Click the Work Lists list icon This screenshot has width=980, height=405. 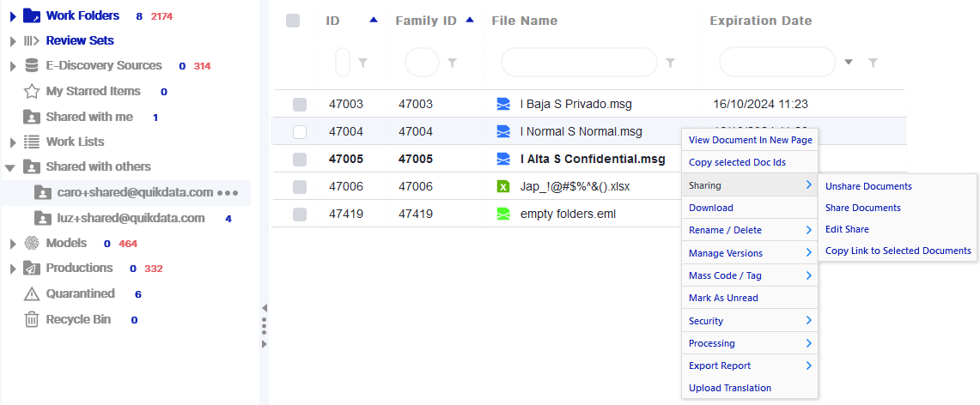tap(31, 142)
